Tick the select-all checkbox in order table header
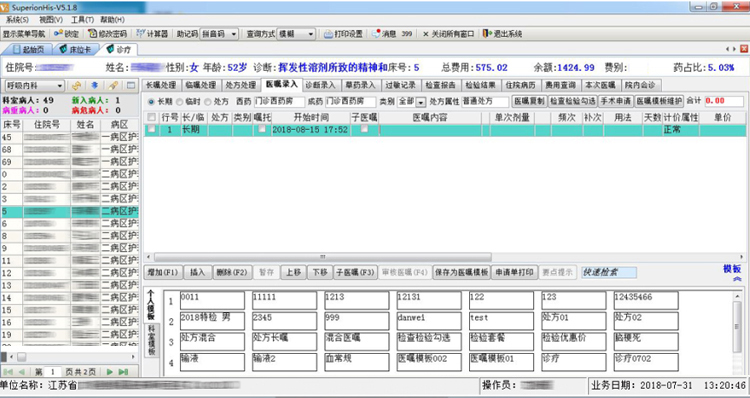750x398 pixels. coord(151,117)
